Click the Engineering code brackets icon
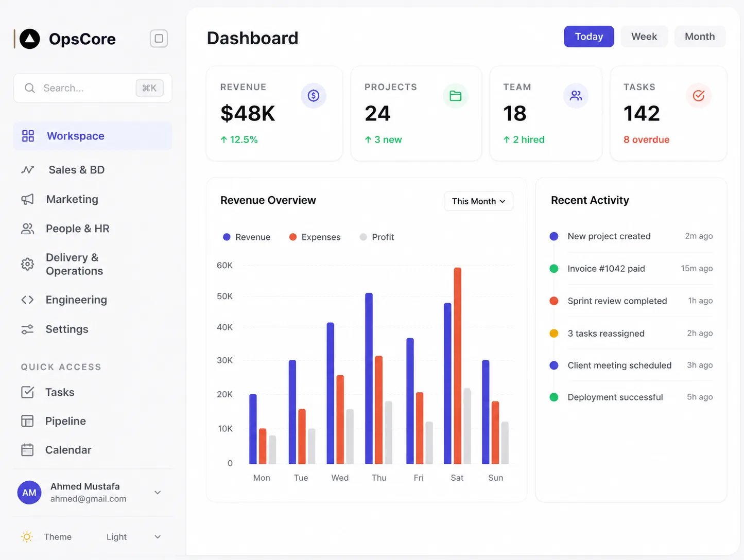Screen dimensions: 744x560 (x=27, y=300)
